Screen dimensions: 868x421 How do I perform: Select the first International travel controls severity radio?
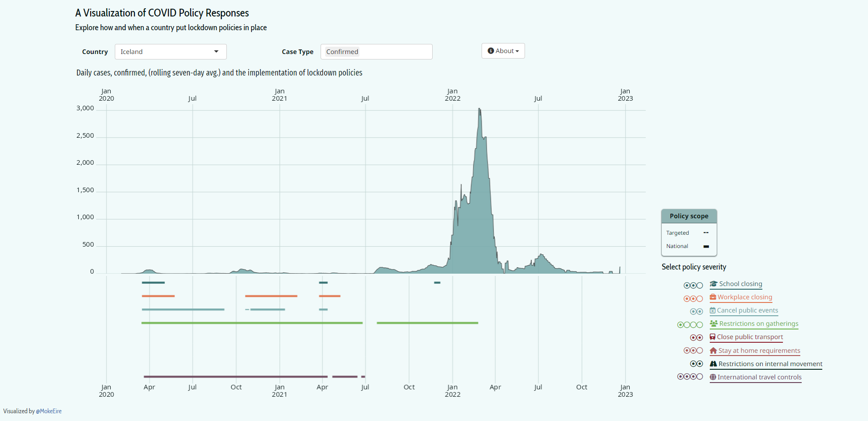(x=680, y=377)
